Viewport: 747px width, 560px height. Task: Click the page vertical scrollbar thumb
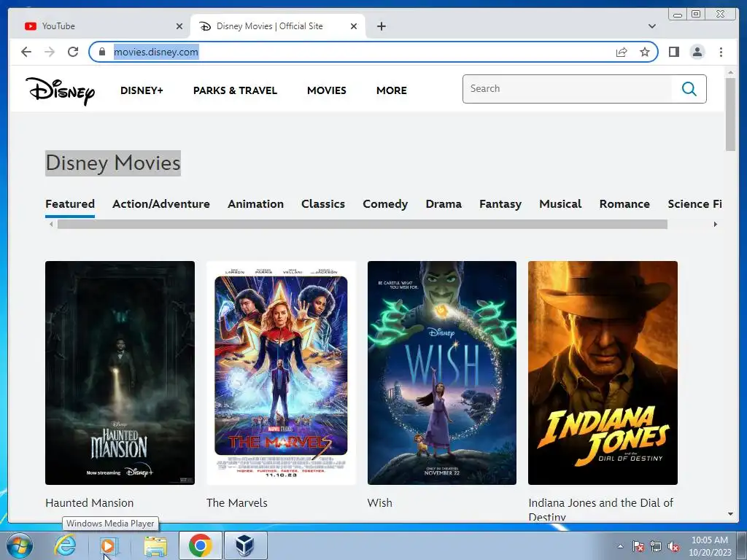click(x=730, y=114)
